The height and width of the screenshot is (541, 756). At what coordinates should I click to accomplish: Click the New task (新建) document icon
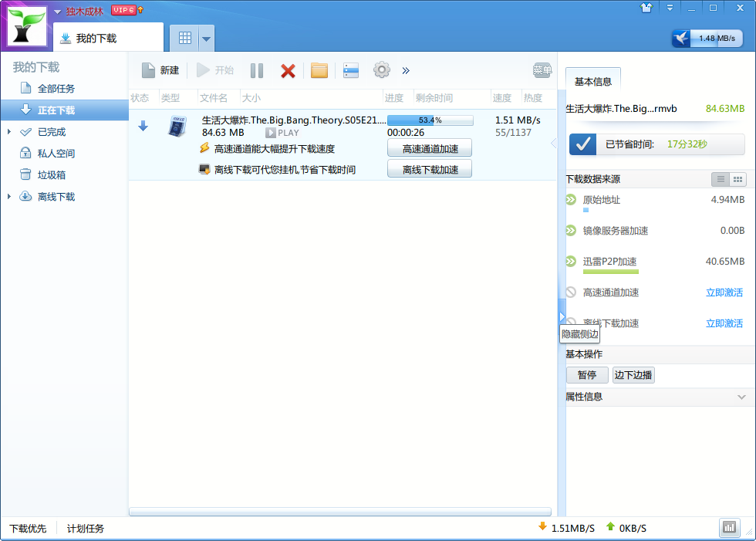148,70
